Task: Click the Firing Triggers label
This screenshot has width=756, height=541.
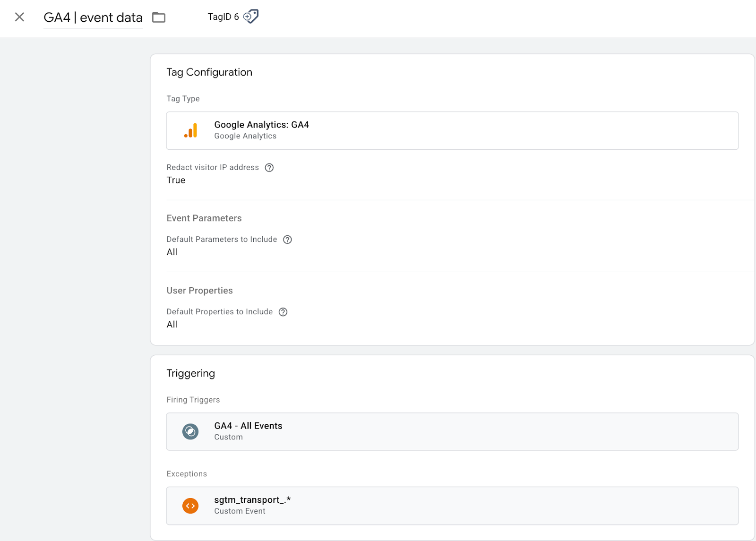Action: pos(193,400)
